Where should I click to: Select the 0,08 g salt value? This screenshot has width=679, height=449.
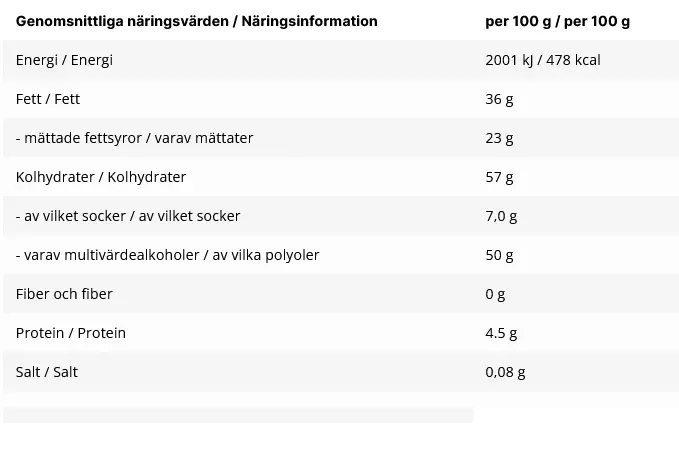pyautogui.click(x=505, y=372)
